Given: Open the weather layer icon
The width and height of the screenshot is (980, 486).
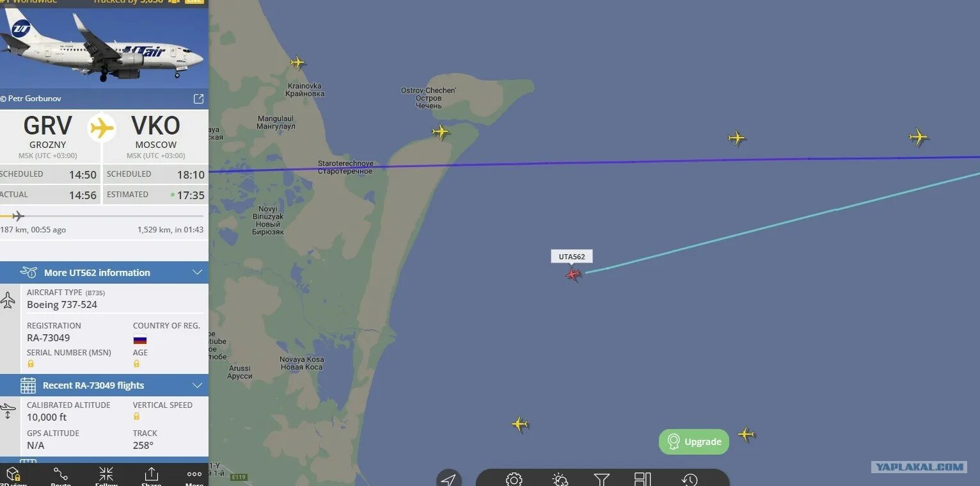Looking at the screenshot, I should (560, 480).
